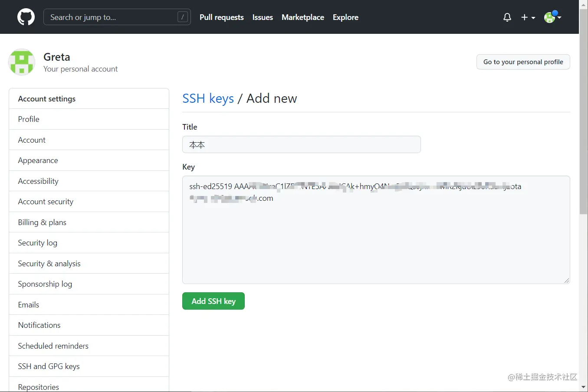
Task: View the Sponsorship log
Action: pos(89,284)
